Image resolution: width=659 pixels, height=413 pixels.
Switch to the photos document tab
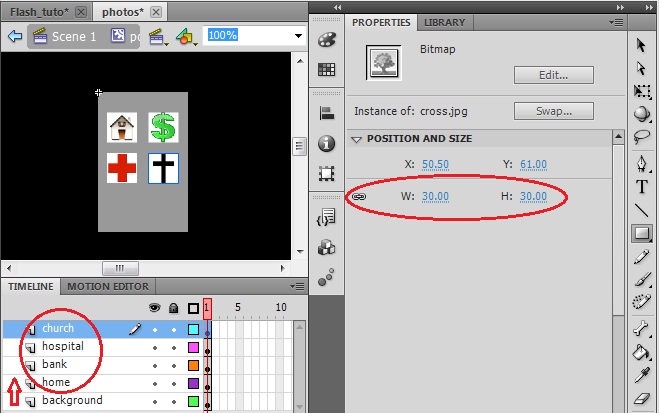coord(123,12)
